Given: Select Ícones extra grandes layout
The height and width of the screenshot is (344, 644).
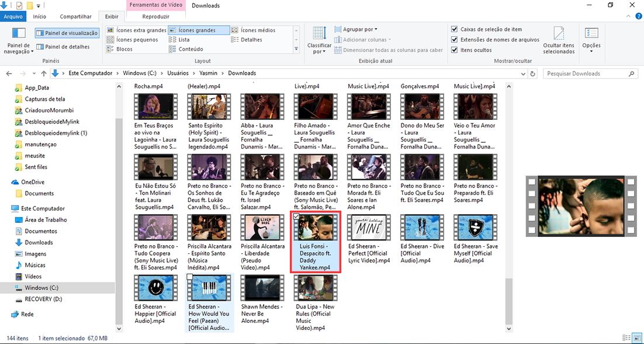Looking at the screenshot, I should [137, 30].
